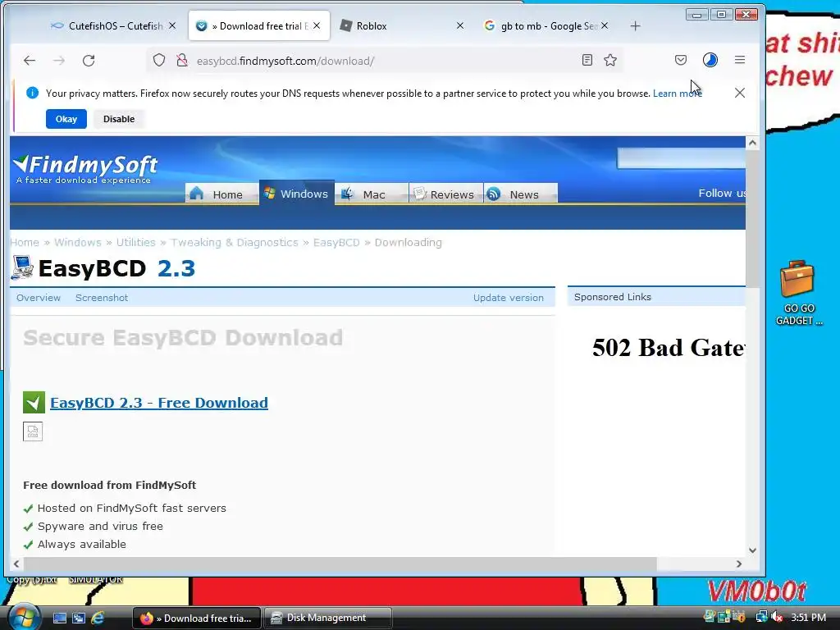Click the Disable button in privacy notice

[x=119, y=119]
